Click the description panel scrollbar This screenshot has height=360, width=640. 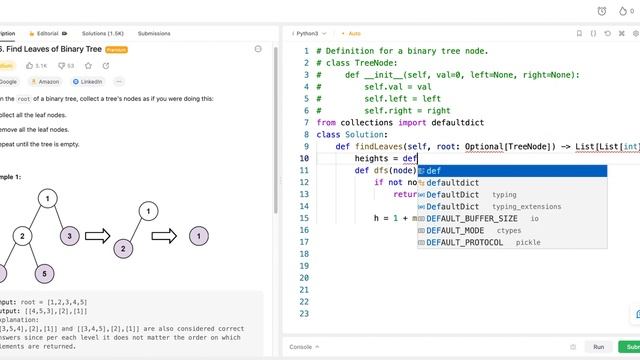[x=276, y=131]
